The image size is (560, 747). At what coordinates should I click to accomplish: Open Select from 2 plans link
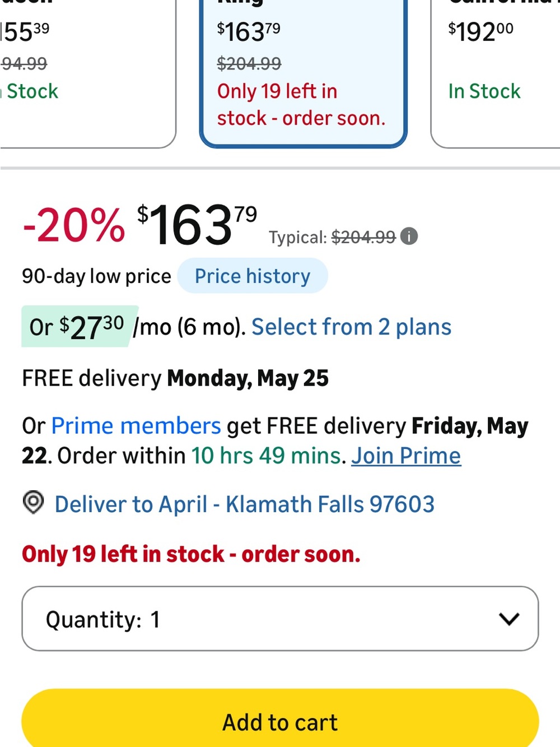pyautogui.click(x=351, y=327)
